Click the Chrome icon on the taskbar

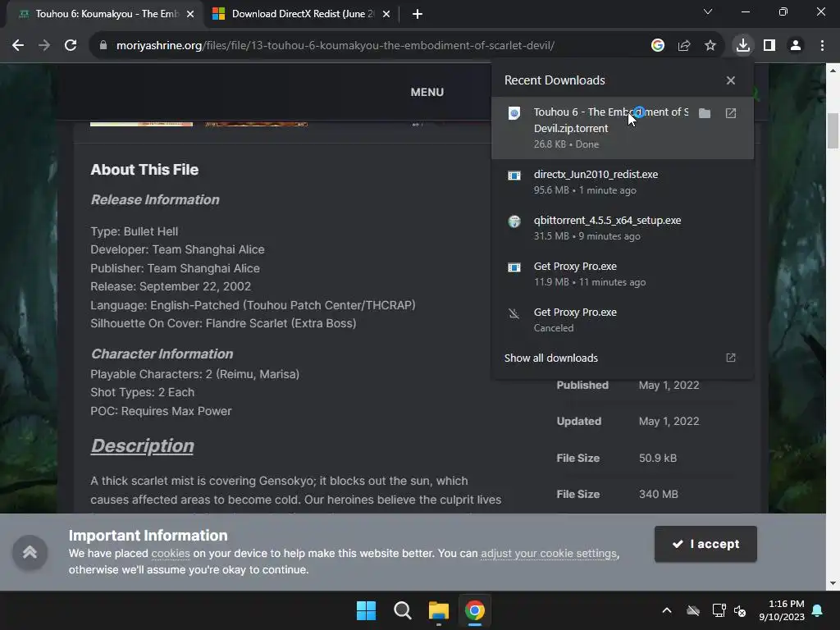click(475, 610)
